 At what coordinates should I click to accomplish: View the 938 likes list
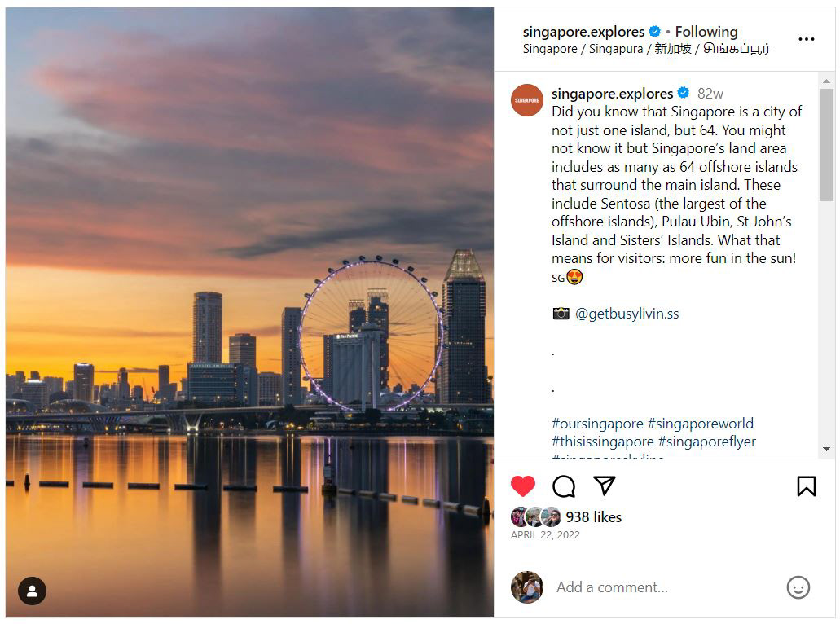(594, 516)
